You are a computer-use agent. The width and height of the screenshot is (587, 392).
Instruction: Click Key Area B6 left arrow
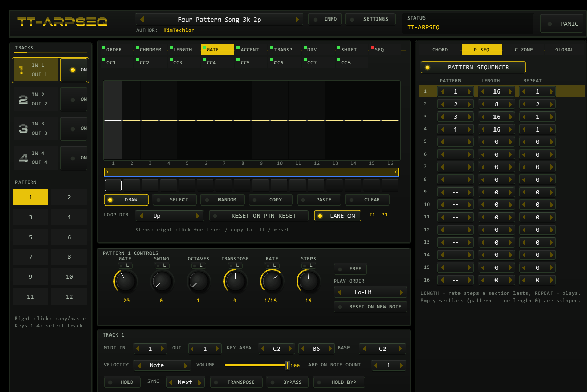302,349
